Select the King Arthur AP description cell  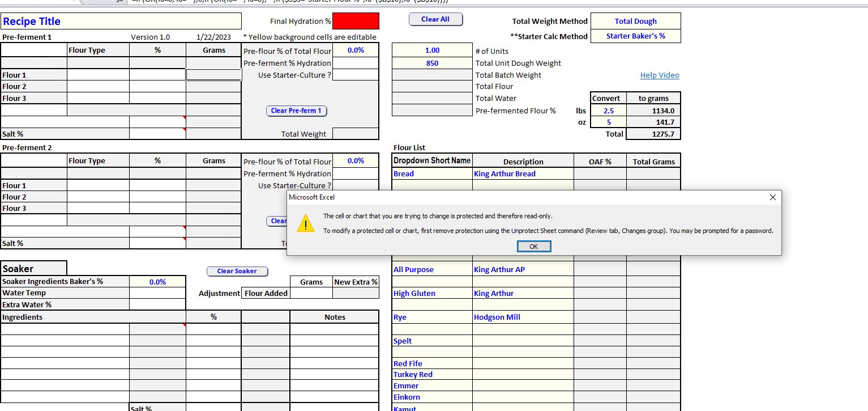tap(523, 269)
